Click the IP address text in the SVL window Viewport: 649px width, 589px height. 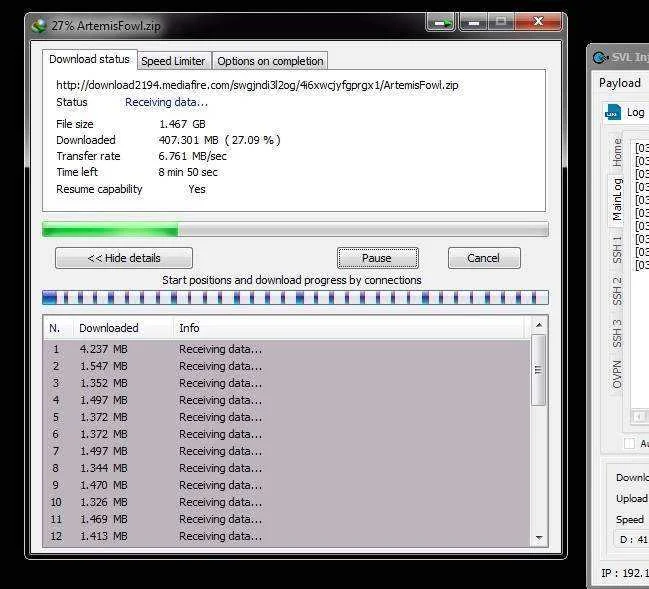click(624, 573)
